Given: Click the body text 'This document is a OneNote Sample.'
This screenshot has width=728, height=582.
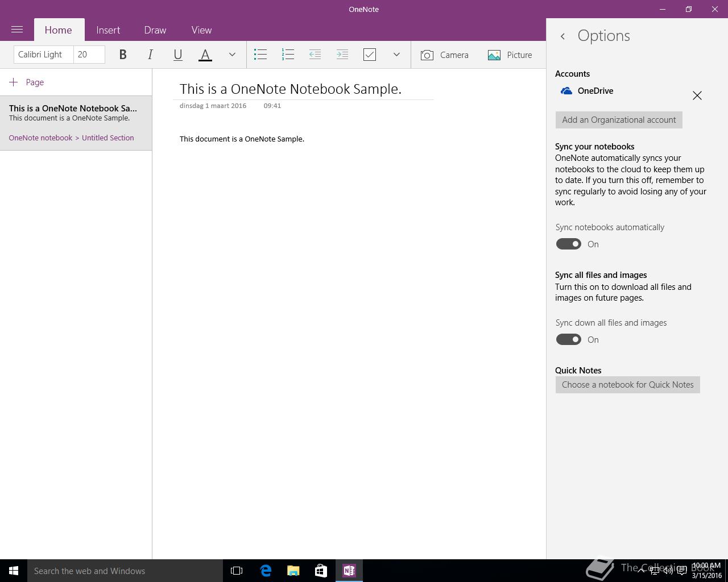Looking at the screenshot, I should pyautogui.click(x=242, y=139).
